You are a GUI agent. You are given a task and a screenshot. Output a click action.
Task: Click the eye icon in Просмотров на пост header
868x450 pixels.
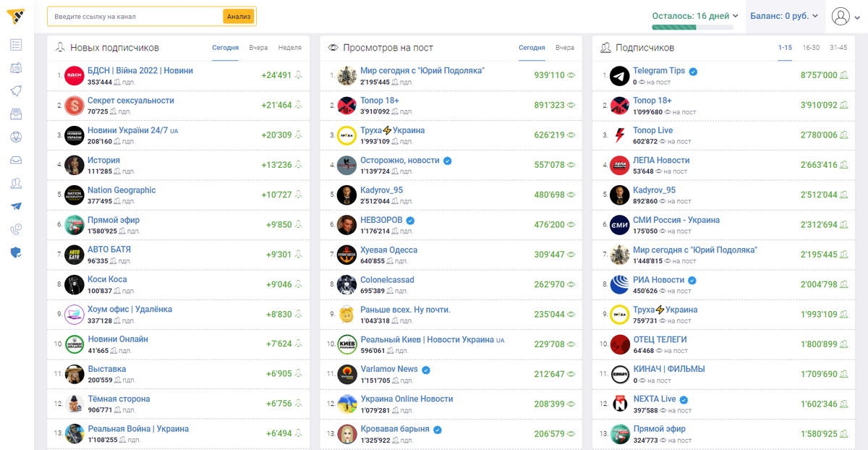point(333,48)
